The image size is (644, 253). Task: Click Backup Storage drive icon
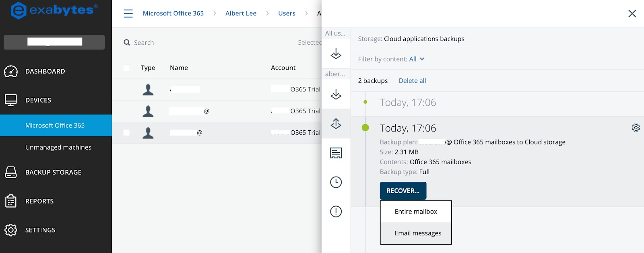11,172
